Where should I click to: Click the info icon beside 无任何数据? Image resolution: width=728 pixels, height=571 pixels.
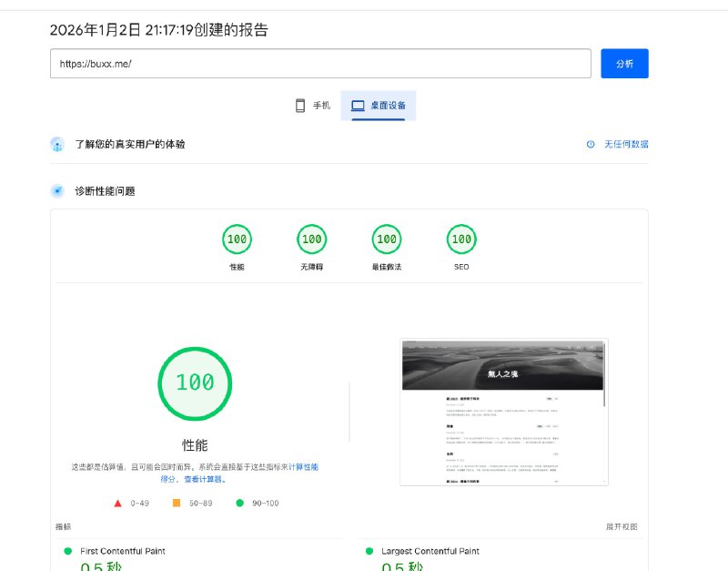(x=591, y=144)
